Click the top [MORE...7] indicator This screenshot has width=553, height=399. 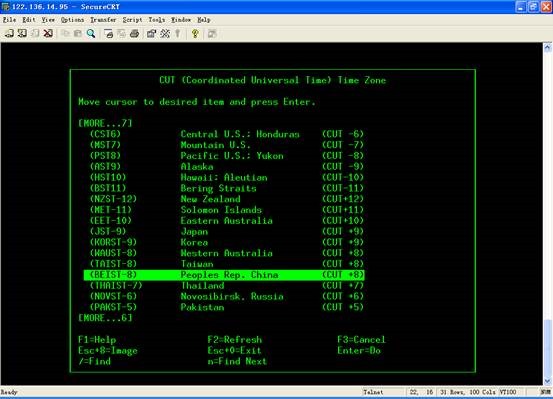click(105, 123)
